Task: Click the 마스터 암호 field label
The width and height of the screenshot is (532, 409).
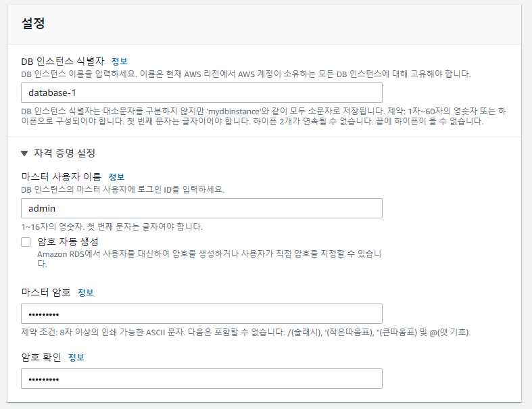Action: click(x=46, y=292)
